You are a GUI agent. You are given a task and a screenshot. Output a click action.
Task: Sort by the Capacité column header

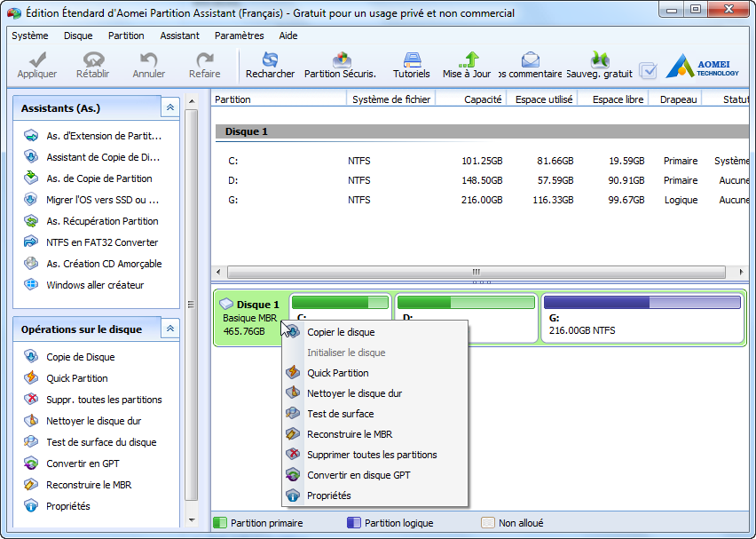pyautogui.click(x=471, y=99)
